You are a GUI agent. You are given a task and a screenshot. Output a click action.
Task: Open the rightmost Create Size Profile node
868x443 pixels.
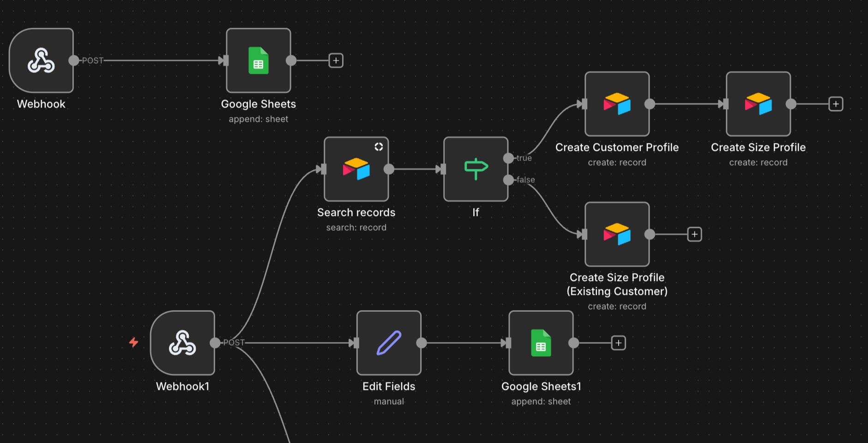click(x=758, y=104)
